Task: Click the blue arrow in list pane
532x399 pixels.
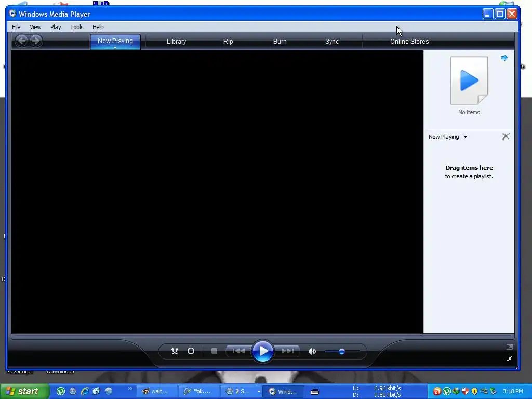Action: (x=504, y=58)
